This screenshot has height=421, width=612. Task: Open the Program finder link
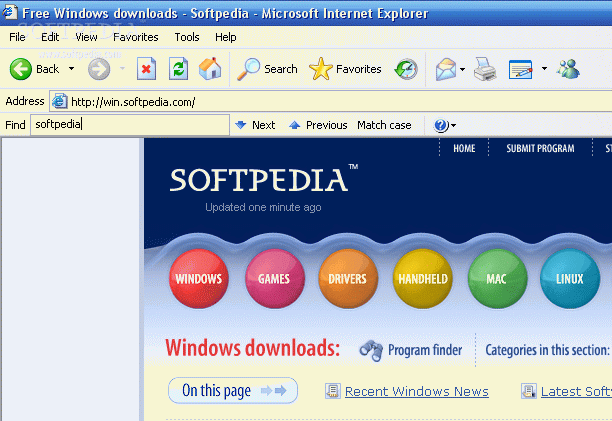[x=425, y=350]
